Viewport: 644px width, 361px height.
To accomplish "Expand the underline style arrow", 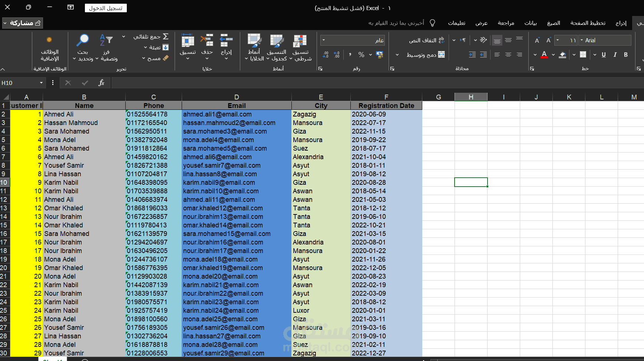I will 595,55.
